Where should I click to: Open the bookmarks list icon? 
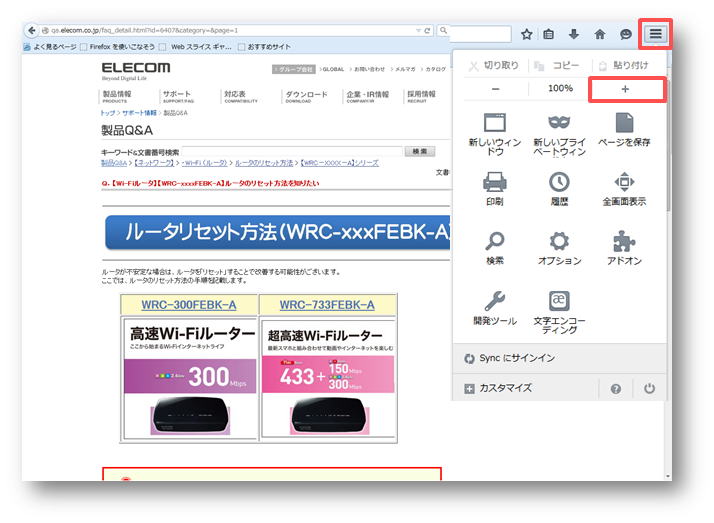click(549, 34)
